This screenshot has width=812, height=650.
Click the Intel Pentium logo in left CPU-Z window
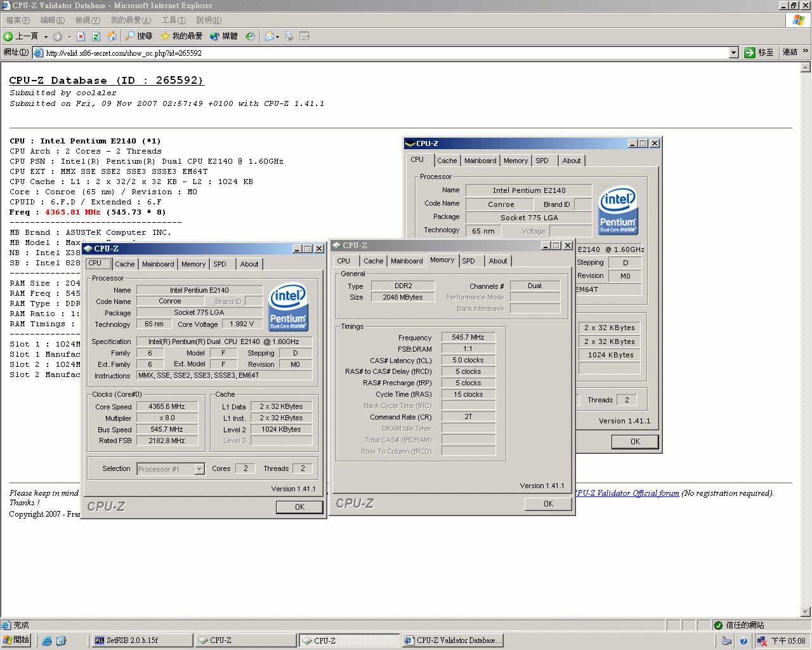point(288,306)
